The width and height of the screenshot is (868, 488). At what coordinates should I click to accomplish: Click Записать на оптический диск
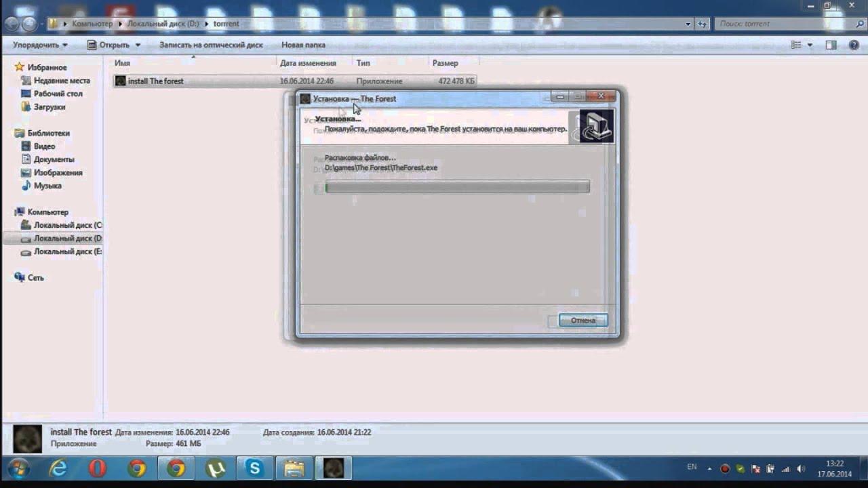[211, 45]
